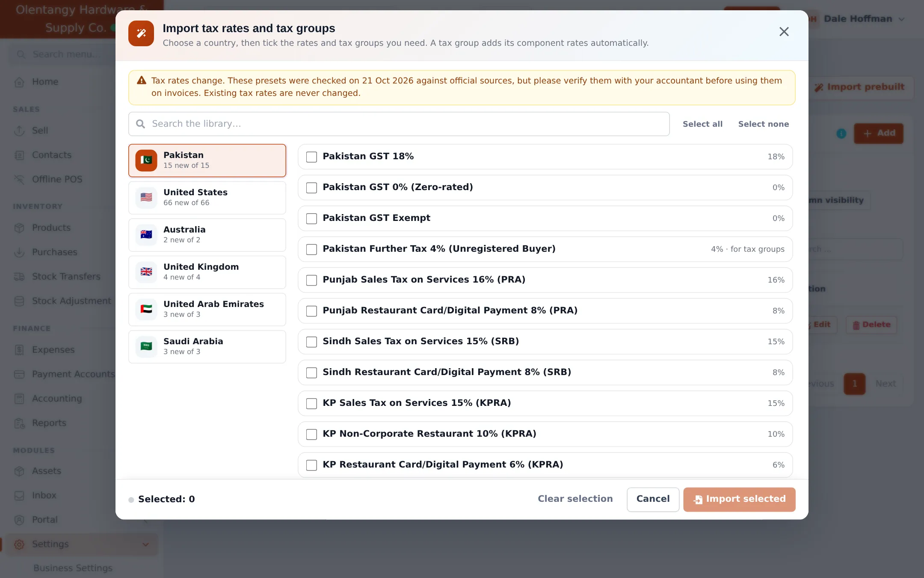Image resolution: width=924 pixels, height=578 pixels.
Task: Click the United Arab Emirates flag icon
Action: pos(146,309)
